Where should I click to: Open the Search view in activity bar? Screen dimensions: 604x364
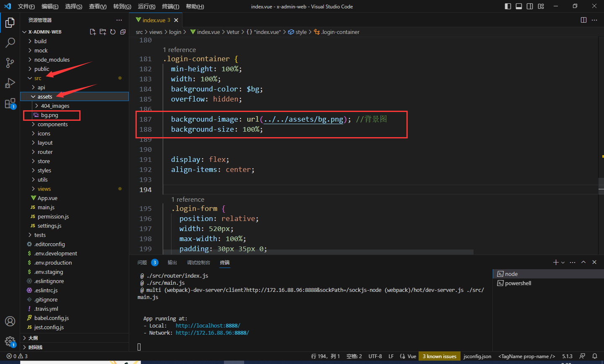tap(10, 43)
